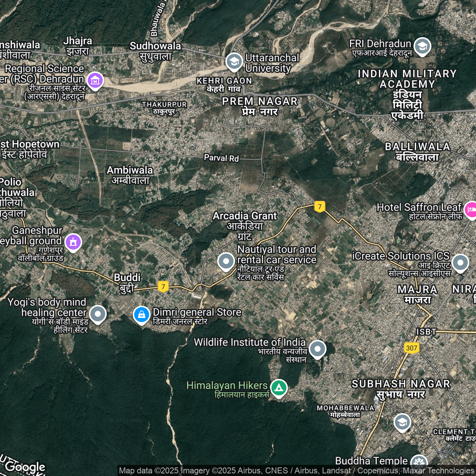
Task: Click the Himalayan Hikers camping pin
Action: click(279, 388)
